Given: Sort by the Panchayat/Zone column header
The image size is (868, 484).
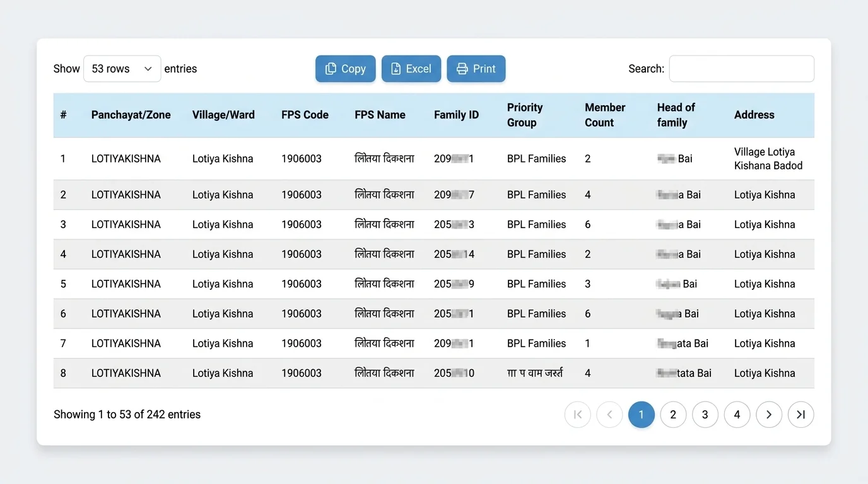Looking at the screenshot, I should (131, 115).
